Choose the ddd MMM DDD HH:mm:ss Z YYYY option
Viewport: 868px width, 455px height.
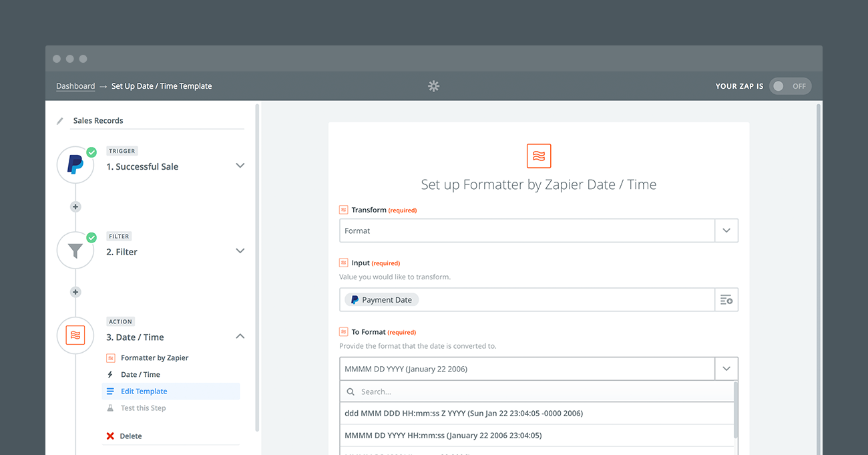coord(537,414)
